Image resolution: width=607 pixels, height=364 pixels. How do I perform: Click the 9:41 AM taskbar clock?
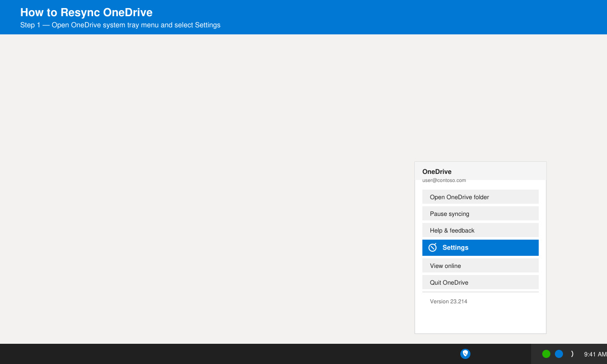tap(595, 354)
